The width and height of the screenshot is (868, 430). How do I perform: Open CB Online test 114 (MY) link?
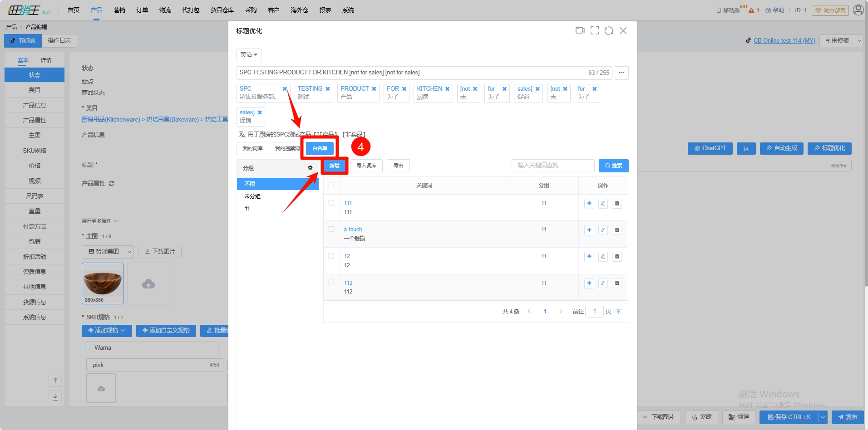point(784,40)
